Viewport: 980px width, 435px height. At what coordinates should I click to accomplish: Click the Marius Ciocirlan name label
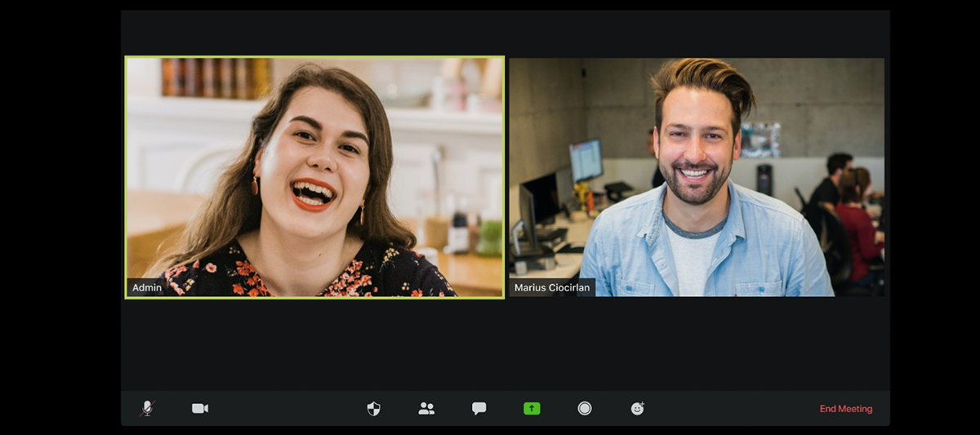click(552, 287)
